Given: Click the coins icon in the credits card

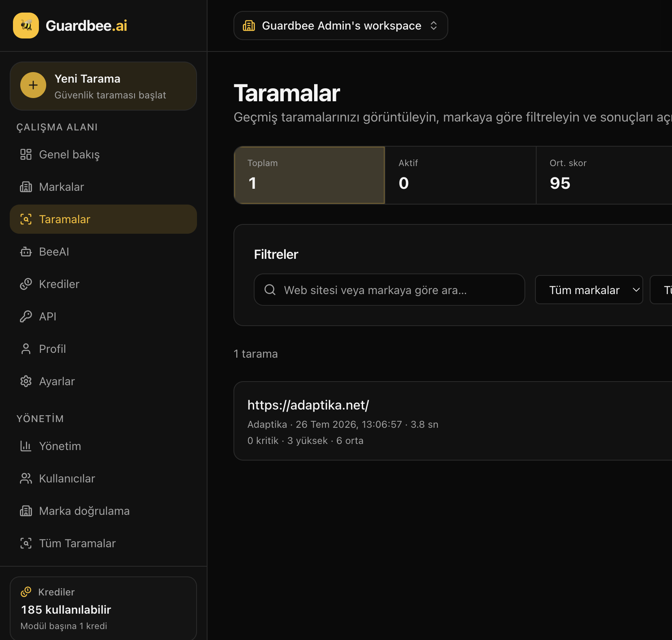Looking at the screenshot, I should coord(26,592).
